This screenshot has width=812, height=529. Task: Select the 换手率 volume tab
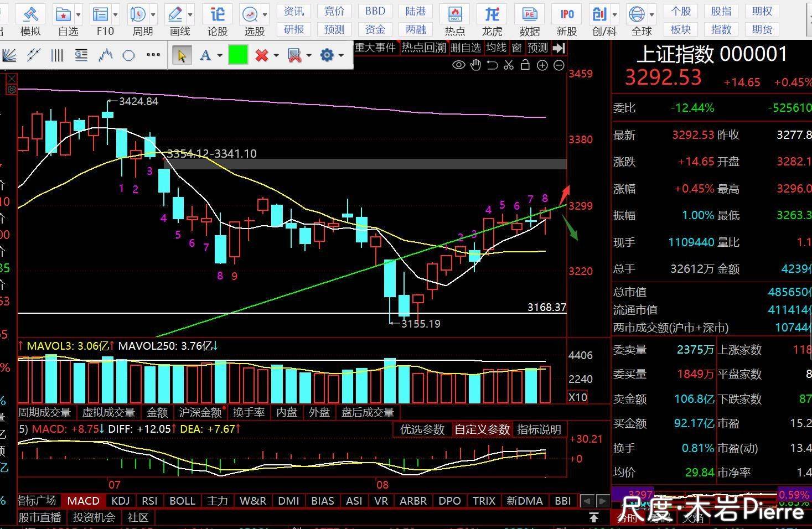point(249,412)
